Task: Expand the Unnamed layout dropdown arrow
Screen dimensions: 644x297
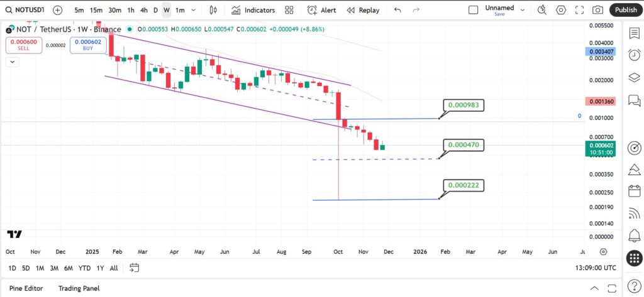Action: point(523,10)
